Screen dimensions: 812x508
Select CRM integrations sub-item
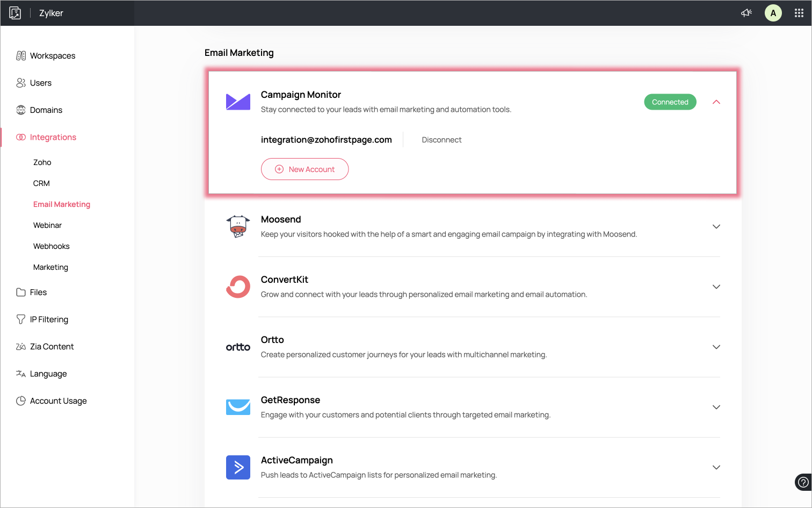coord(41,183)
